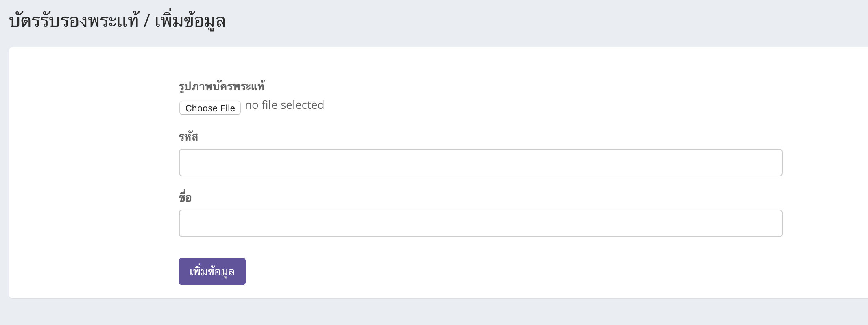
Task: Submit the form with เพิ่มข้อมูล button
Action: (212, 271)
